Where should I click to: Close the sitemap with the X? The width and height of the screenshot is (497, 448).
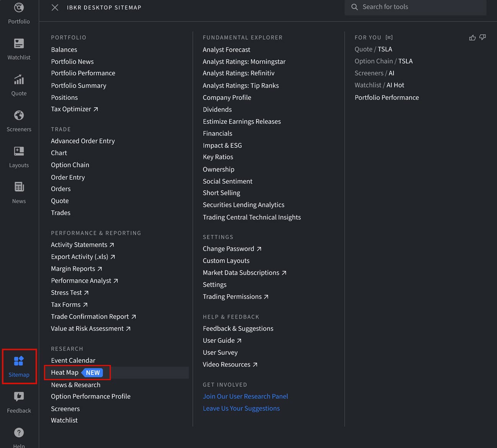tap(55, 7)
